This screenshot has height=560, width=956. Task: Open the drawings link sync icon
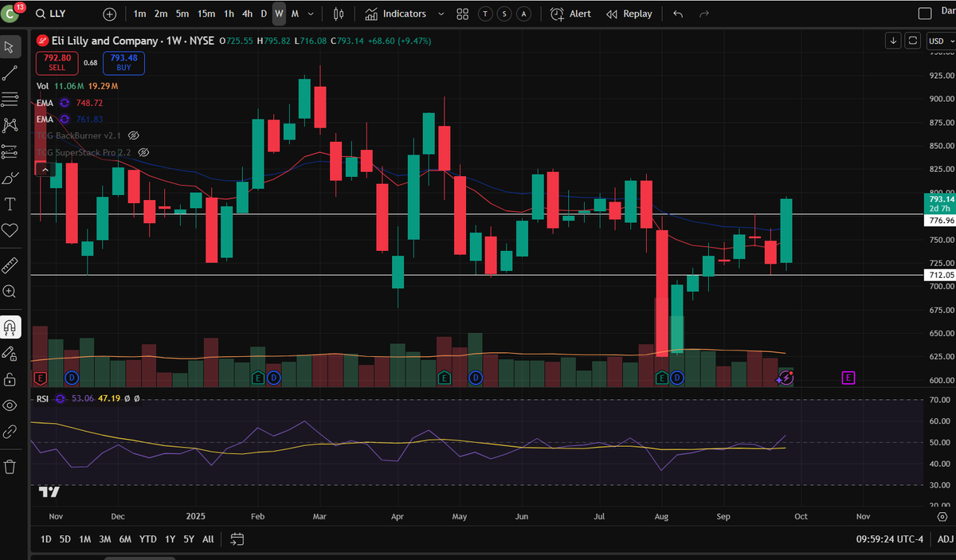point(10,432)
